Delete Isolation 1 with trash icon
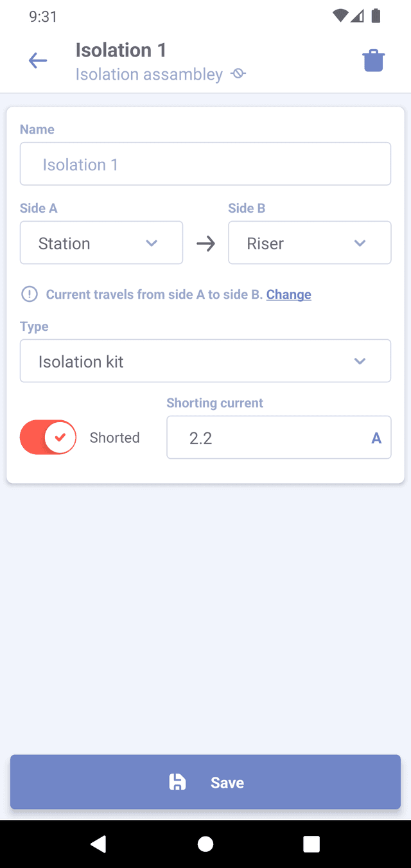 click(x=373, y=61)
